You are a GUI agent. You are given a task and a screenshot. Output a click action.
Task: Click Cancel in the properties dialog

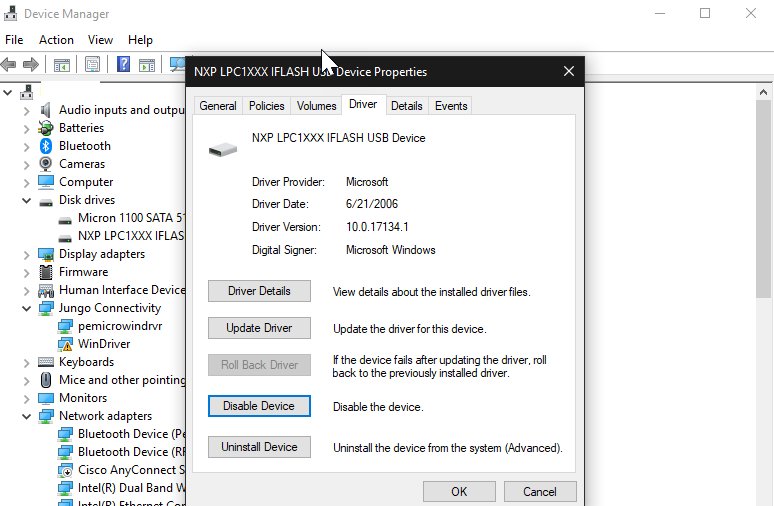click(x=540, y=492)
